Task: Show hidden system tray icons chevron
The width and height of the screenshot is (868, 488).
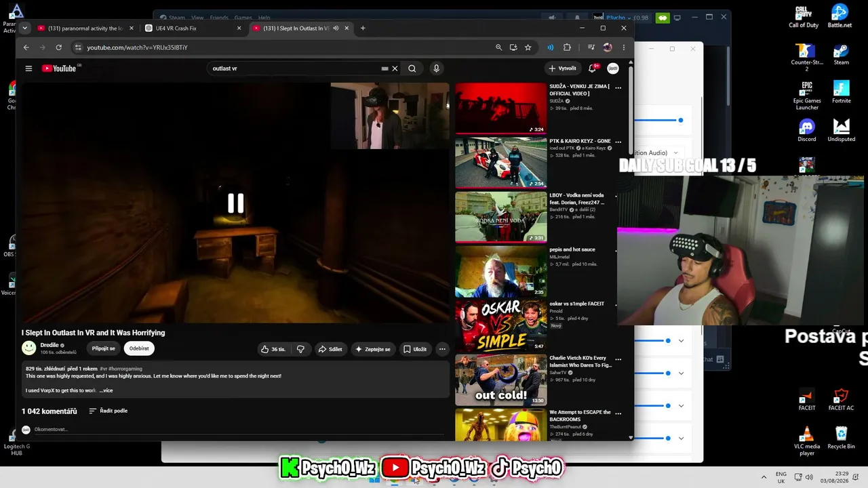Action: (764, 477)
